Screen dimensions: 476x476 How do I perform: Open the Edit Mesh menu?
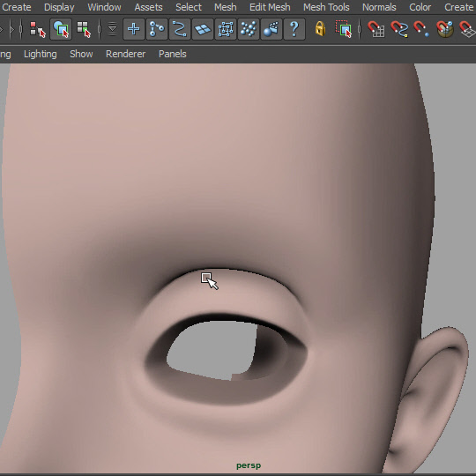(x=270, y=7)
